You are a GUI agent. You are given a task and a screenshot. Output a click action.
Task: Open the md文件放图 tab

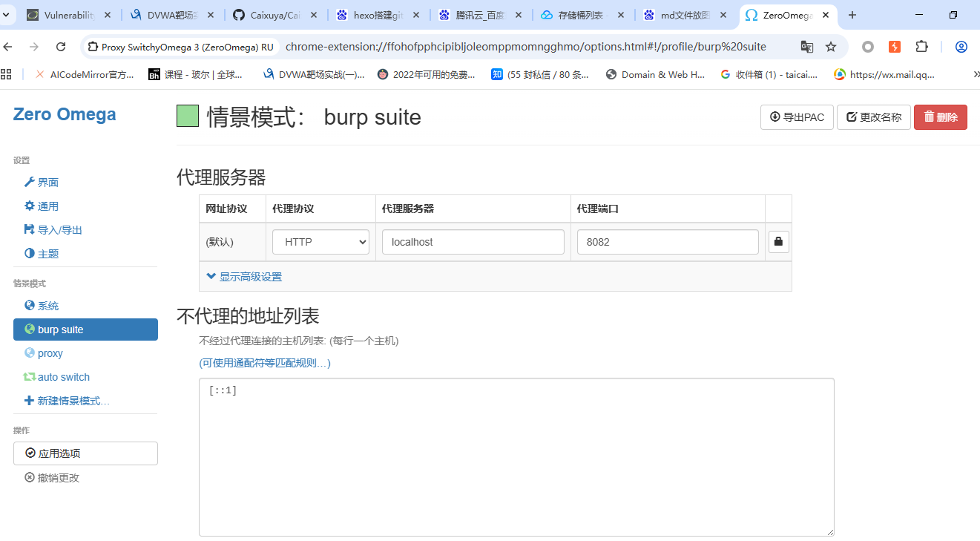tap(685, 15)
